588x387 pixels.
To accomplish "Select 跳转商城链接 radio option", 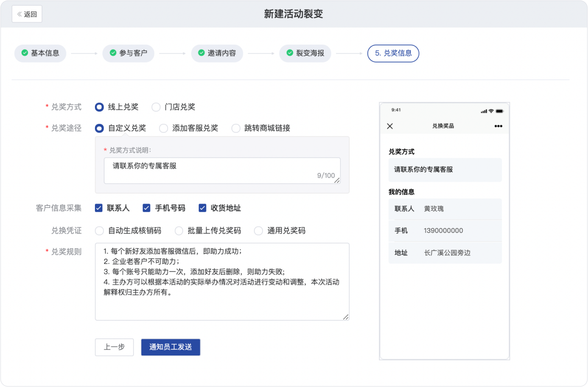I will (x=236, y=128).
